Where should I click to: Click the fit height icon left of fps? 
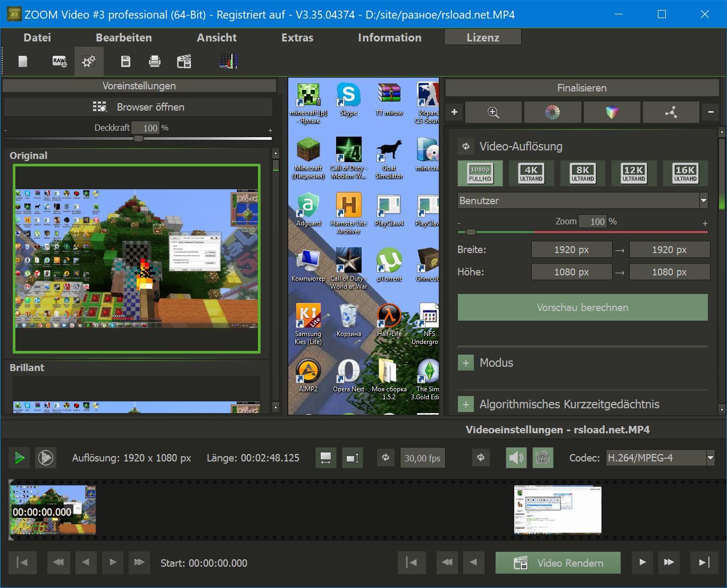pyautogui.click(x=353, y=458)
